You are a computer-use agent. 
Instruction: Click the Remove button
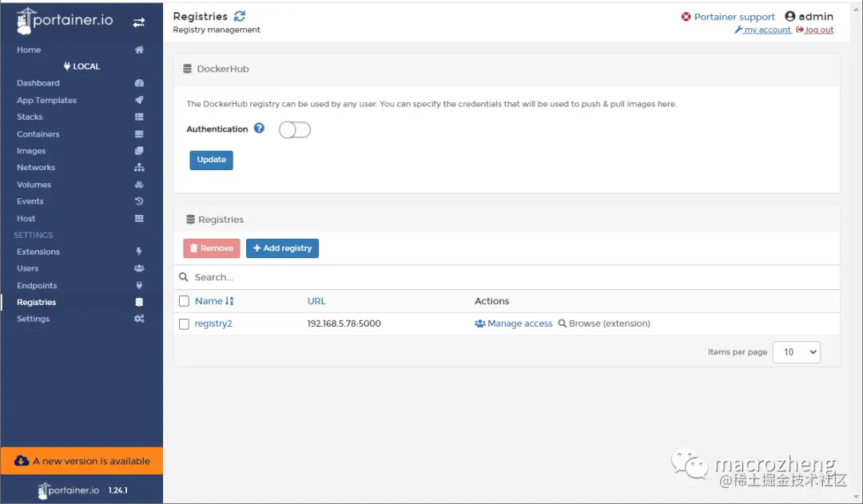coord(212,248)
